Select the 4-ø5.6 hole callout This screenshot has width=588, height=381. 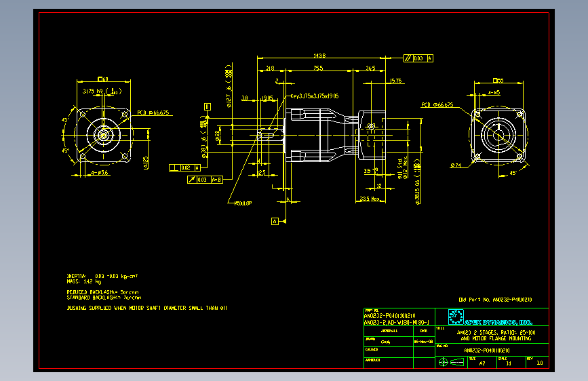[100, 172]
